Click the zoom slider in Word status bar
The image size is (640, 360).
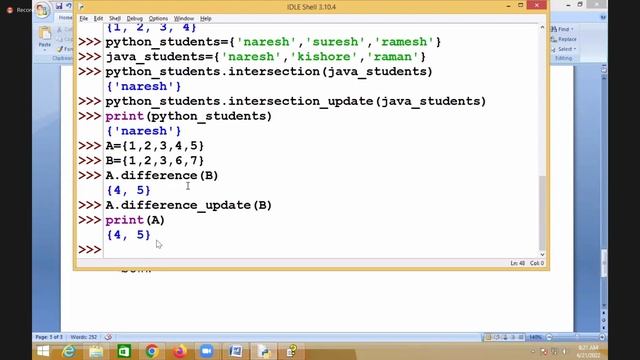point(576,337)
